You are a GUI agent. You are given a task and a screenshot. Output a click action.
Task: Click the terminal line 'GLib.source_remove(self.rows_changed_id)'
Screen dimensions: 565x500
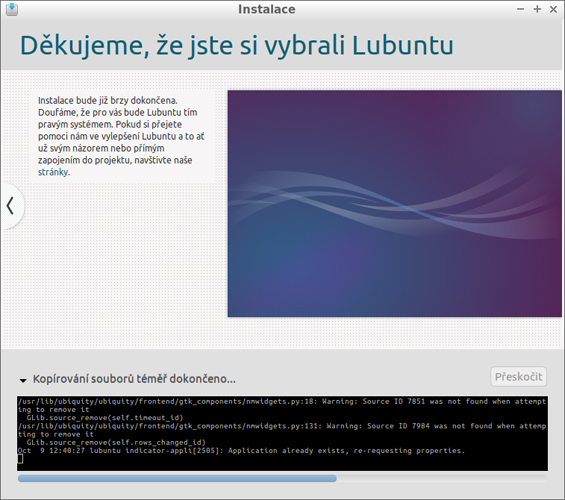coord(116,442)
